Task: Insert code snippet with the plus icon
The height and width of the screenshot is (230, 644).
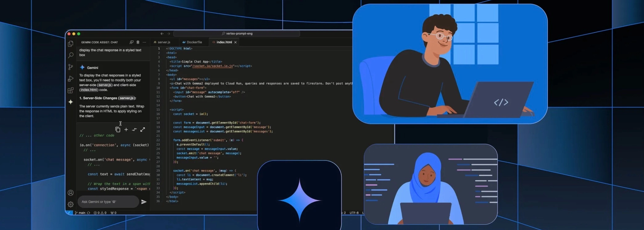Action: [126, 129]
